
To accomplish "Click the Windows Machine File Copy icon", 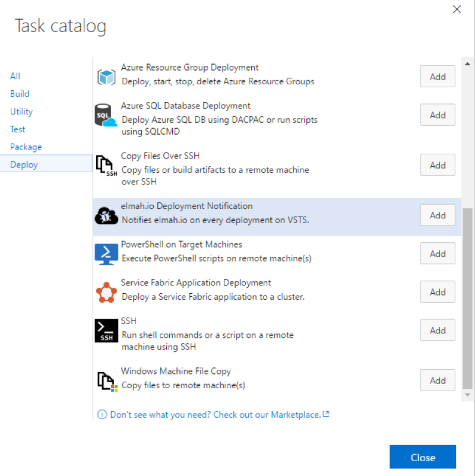I will pyautogui.click(x=106, y=380).
